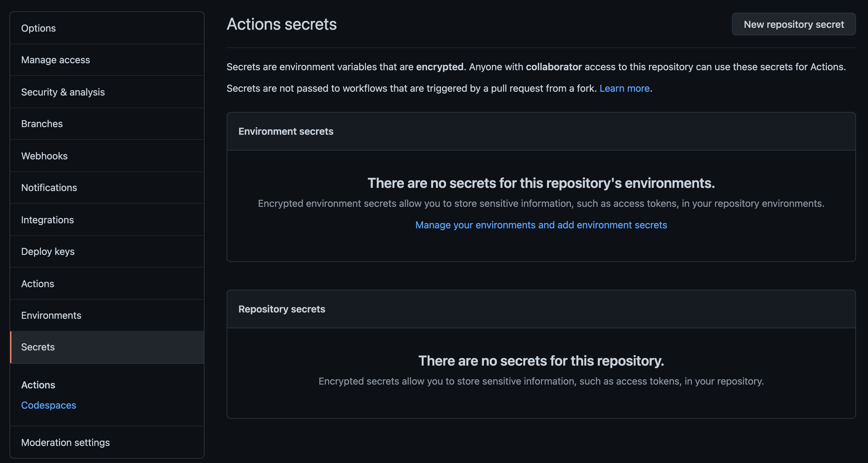
Task: Click Manage your environments and add environment secrets
Action: (x=541, y=225)
